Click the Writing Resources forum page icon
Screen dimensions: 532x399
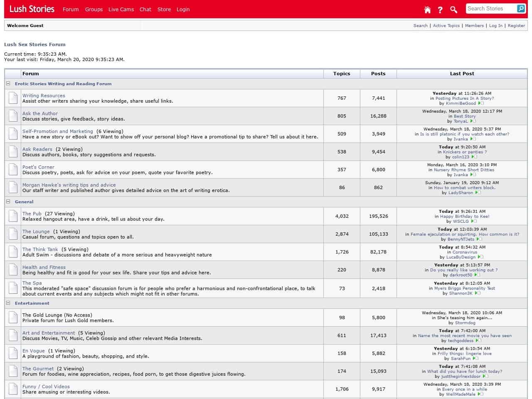(x=13, y=98)
